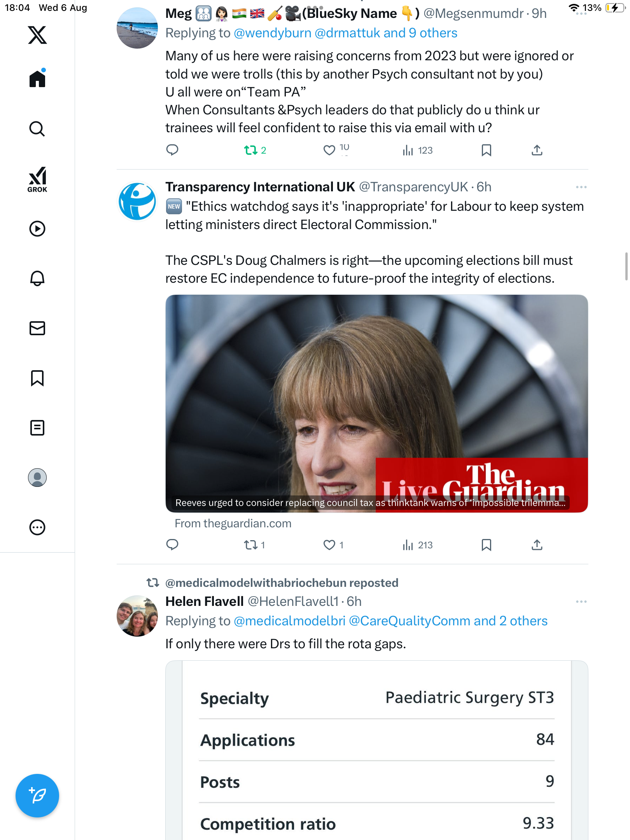Open Grok from the sidebar
630x840 pixels.
37,180
